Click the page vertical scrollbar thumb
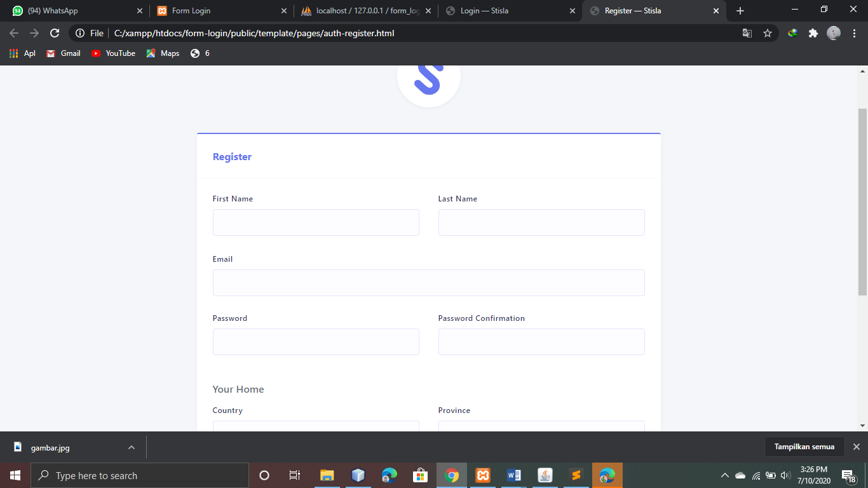 [x=862, y=201]
